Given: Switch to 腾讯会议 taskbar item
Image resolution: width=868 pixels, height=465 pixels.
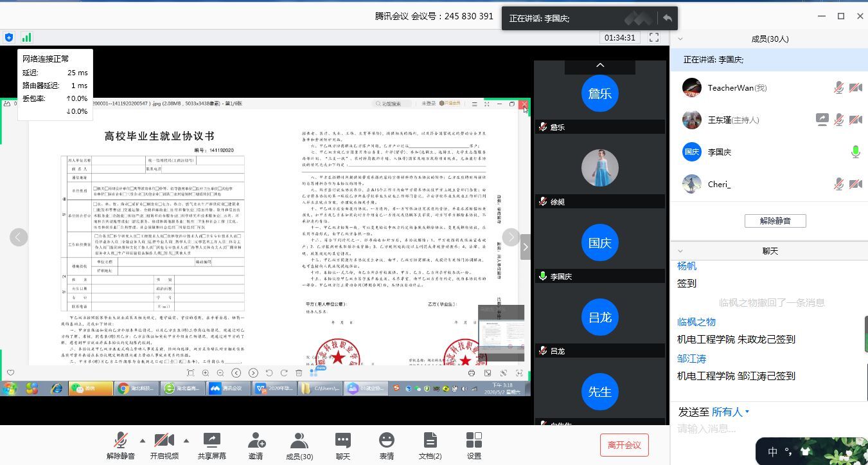Looking at the screenshot, I should point(229,388).
